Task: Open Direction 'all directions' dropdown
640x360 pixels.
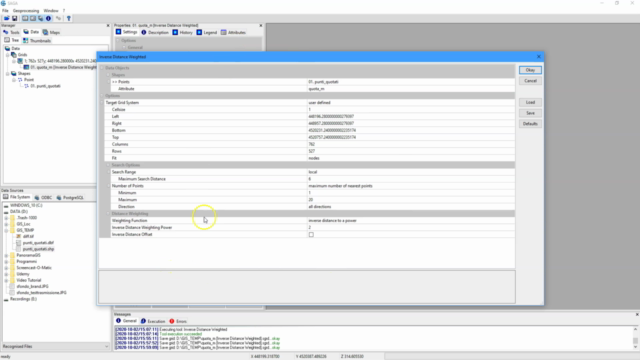Action: [411, 207]
